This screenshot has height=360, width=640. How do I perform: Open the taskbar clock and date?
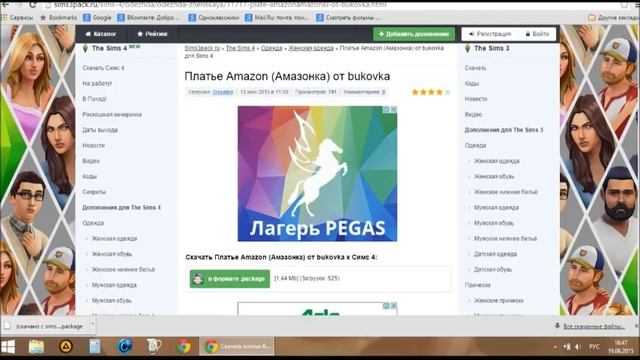[620, 347]
